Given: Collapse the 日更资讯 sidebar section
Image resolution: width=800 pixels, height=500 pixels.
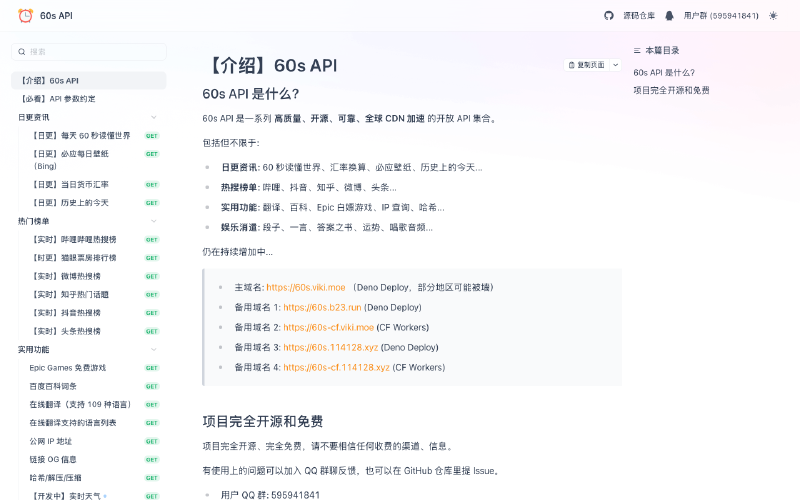Looking at the screenshot, I should click(154, 117).
